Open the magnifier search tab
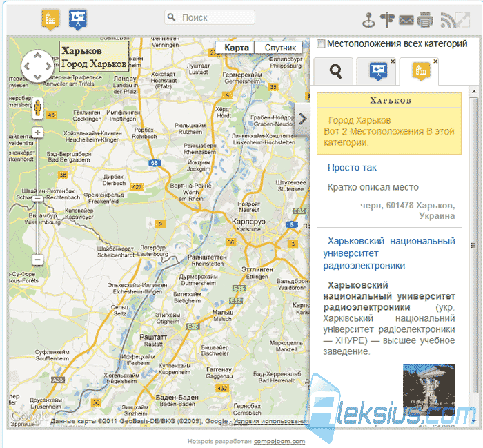 click(334, 72)
